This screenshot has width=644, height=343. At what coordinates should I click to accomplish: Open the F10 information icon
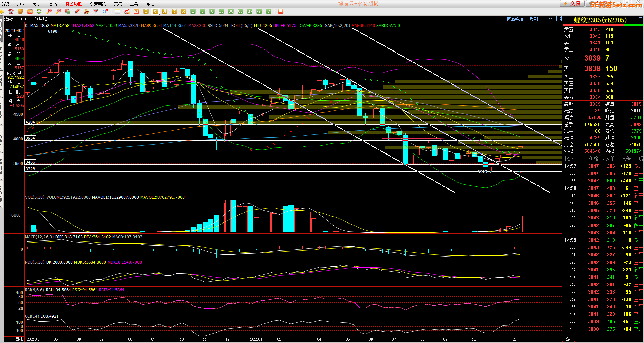click(30, 11)
